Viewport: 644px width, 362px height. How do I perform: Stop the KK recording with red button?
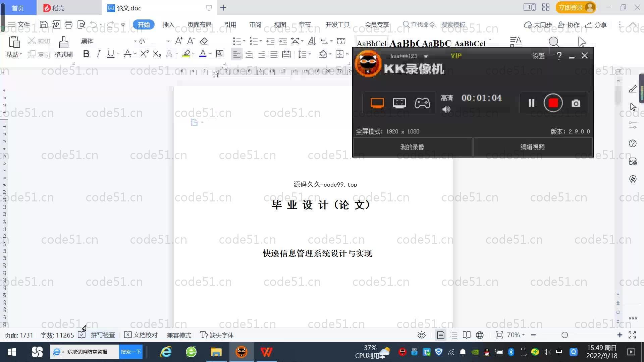tap(553, 103)
